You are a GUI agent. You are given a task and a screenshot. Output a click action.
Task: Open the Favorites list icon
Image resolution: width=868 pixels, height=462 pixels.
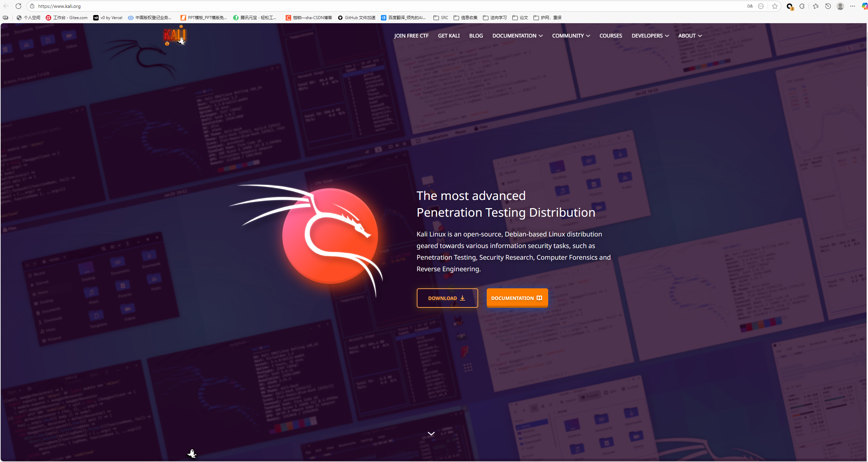816,6
